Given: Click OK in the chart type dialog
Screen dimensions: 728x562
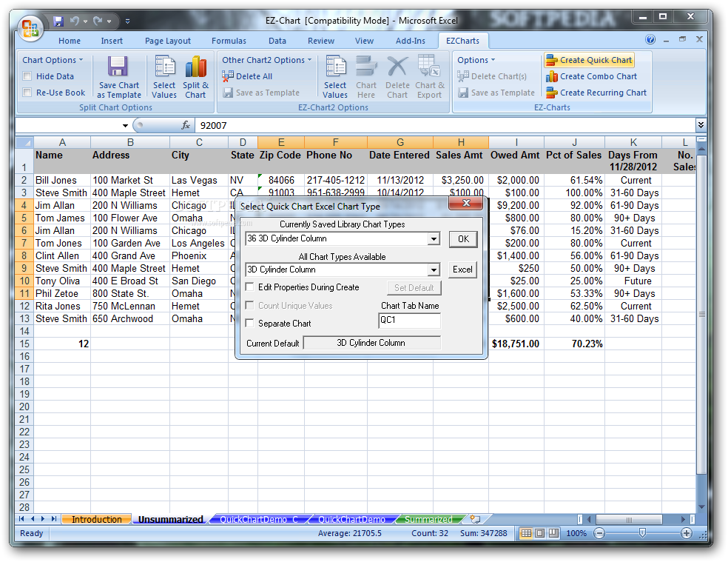Looking at the screenshot, I should 463,239.
